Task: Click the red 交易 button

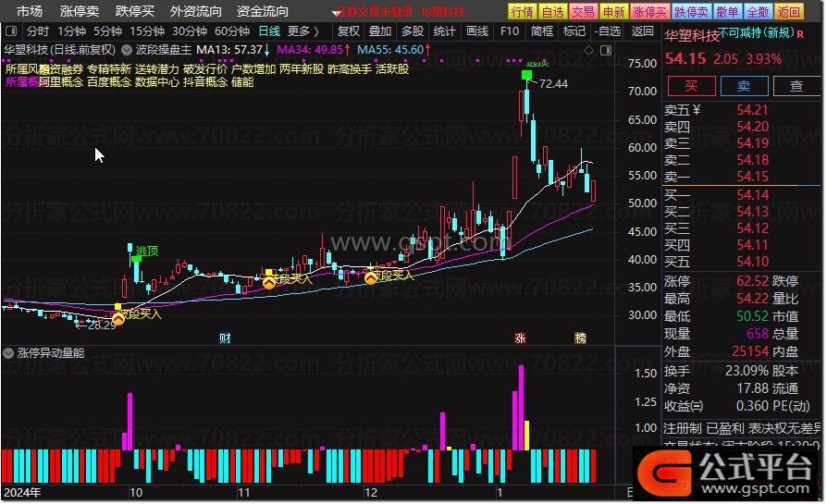Action: (x=584, y=12)
